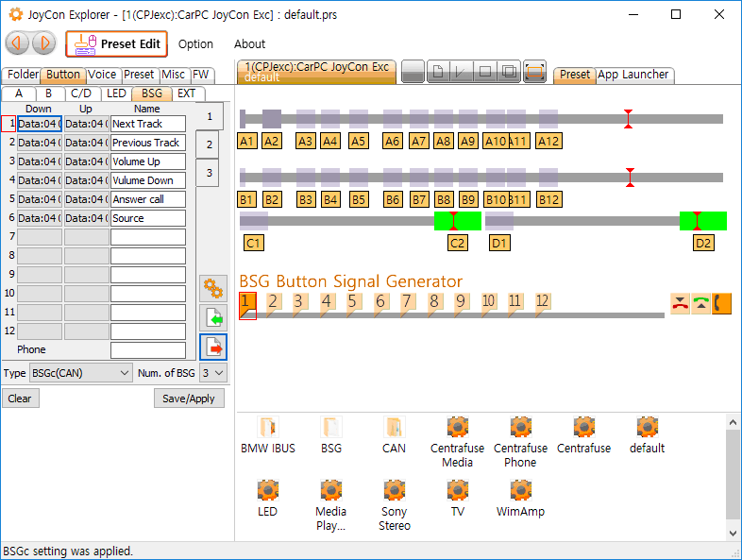Screen dimensions: 742x560
Task: Open the EXT sub-tab
Action: pyautogui.click(x=187, y=93)
